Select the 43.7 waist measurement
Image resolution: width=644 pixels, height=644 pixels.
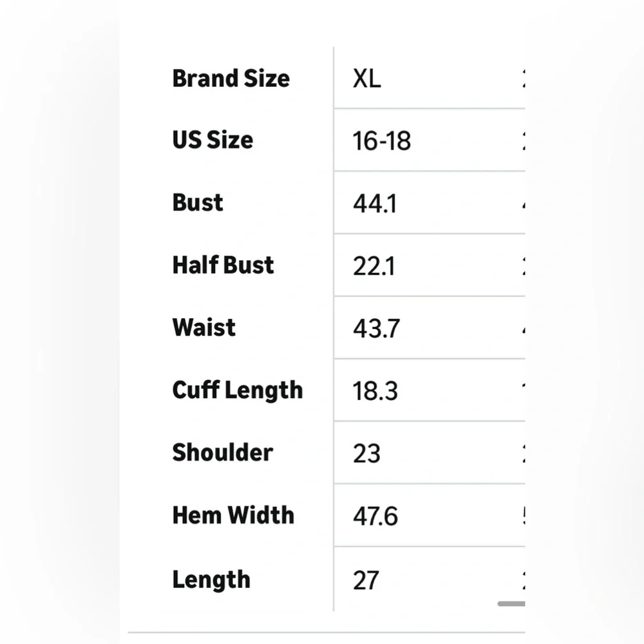[376, 328]
